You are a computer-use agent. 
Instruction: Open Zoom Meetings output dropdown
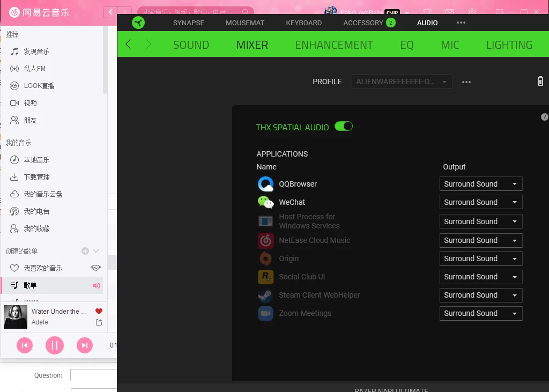click(481, 313)
